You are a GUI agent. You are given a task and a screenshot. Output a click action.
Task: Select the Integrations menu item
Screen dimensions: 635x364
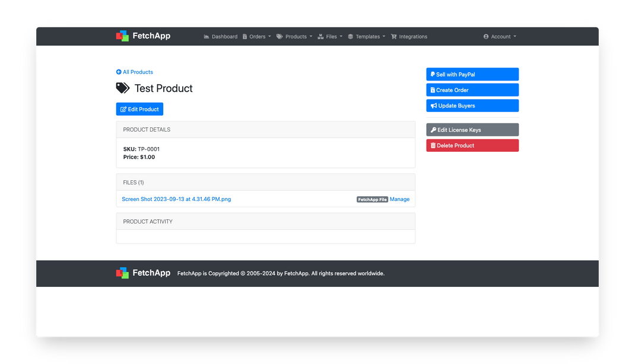pos(409,36)
